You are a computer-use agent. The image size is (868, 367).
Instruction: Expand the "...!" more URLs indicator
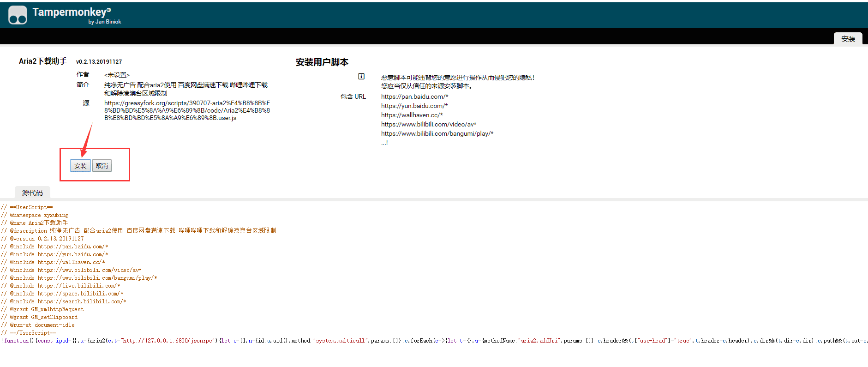(x=384, y=143)
